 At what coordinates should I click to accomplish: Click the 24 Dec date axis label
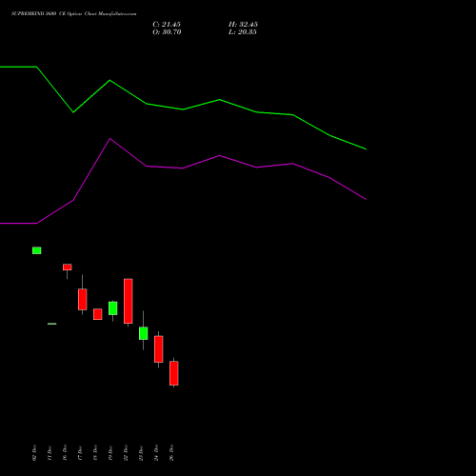pos(156,453)
